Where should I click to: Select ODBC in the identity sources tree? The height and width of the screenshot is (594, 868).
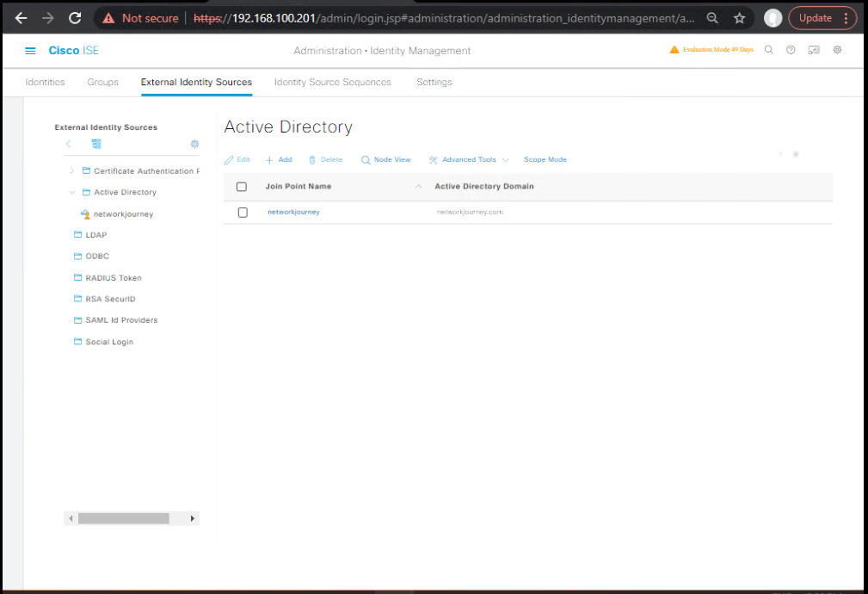coord(97,256)
